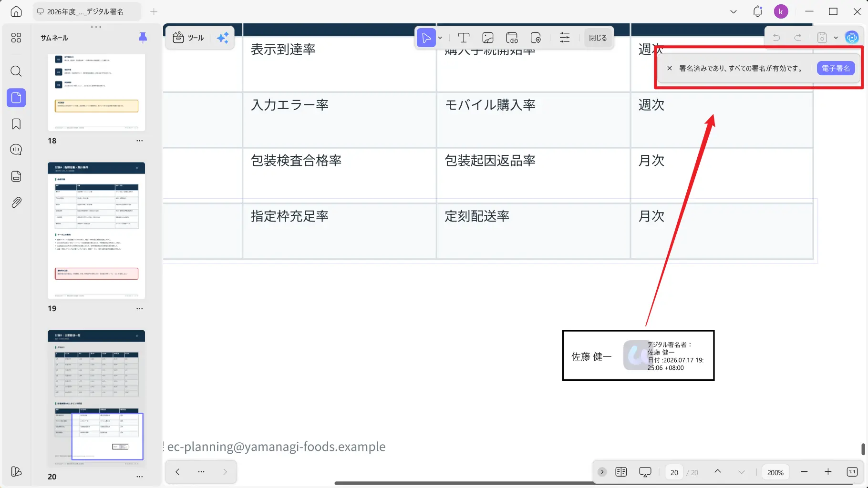Click the bottom-left sidebar theme icon
This screenshot has height=488, width=868.
click(x=16, y=471)
